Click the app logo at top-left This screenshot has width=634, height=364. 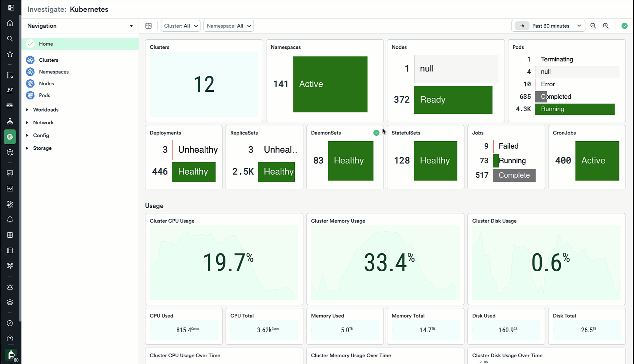click(11, 7)
